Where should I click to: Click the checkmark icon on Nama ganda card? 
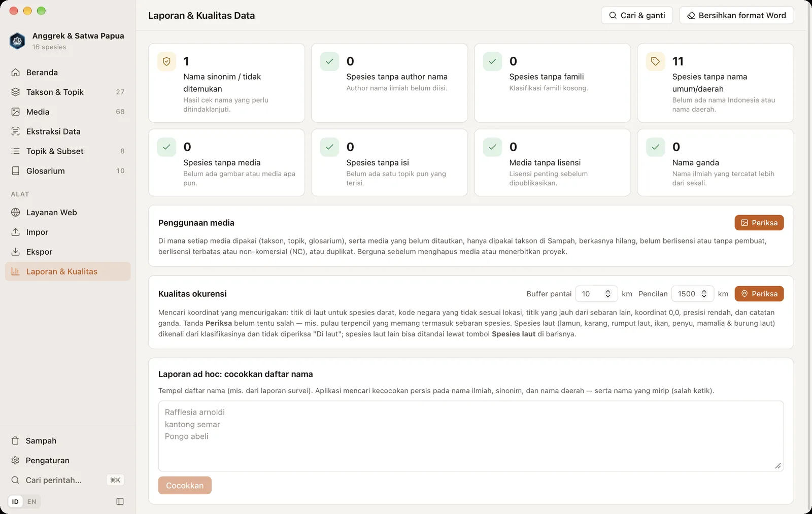(x=655, y=147)
